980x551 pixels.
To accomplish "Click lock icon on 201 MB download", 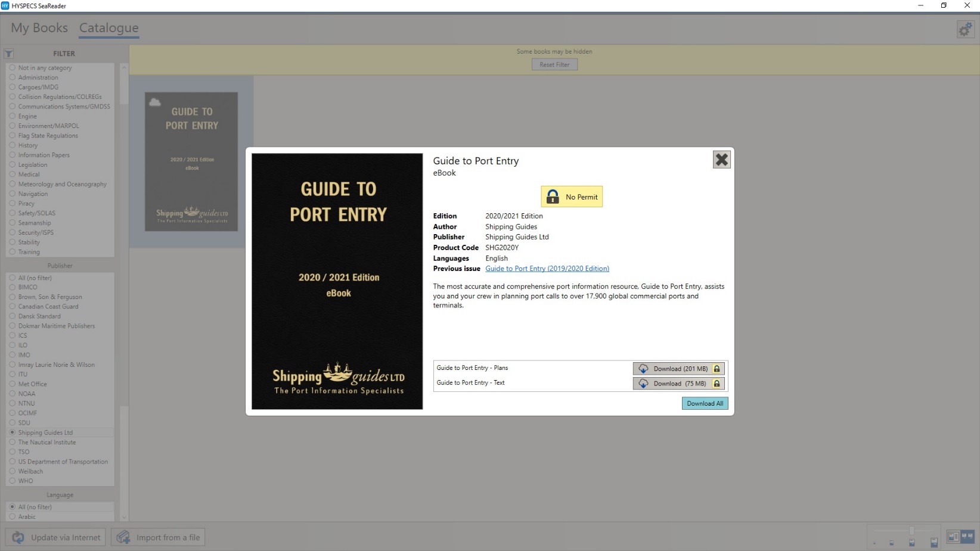I will point(717,369).
